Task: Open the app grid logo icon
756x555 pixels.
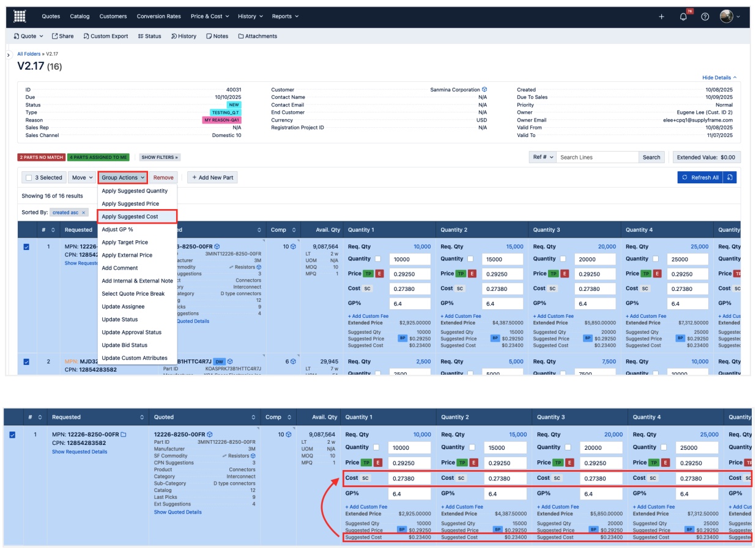Action: coord(20,17)
